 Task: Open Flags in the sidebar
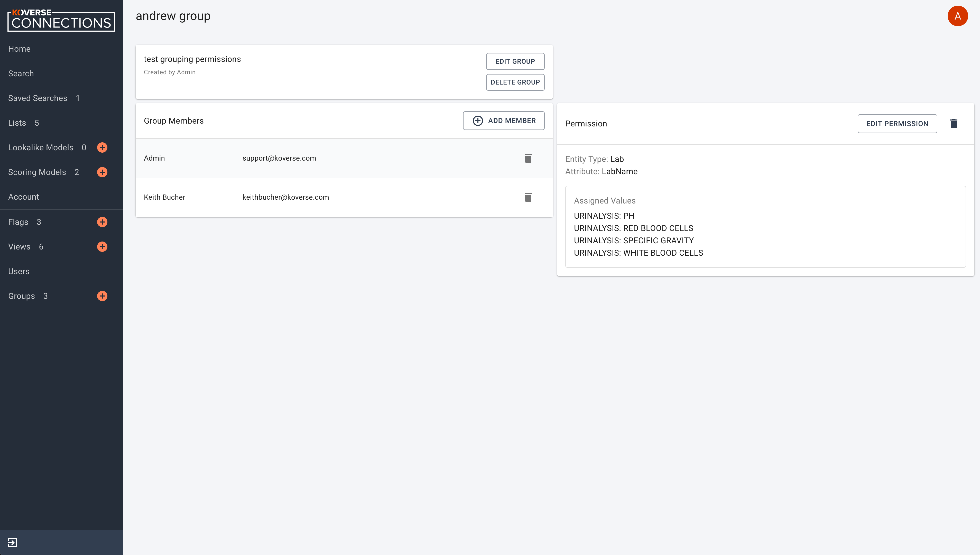(18, 222)
